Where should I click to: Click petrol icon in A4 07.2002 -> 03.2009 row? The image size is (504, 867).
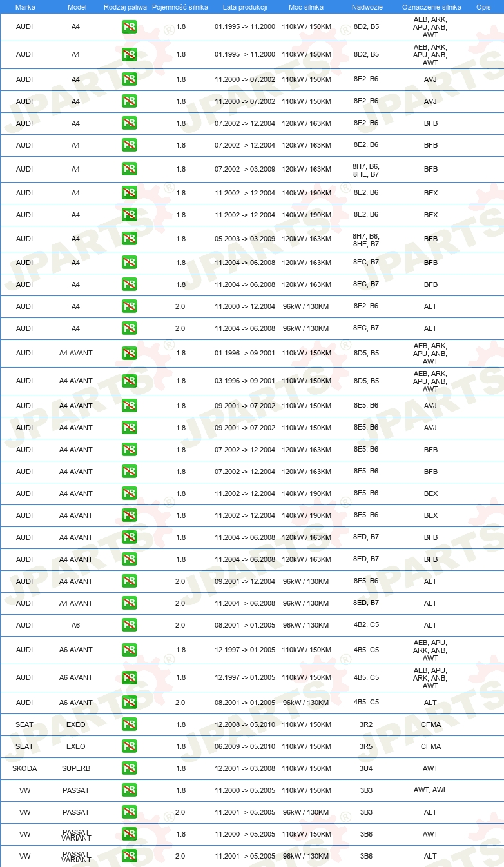coord(129,169)
